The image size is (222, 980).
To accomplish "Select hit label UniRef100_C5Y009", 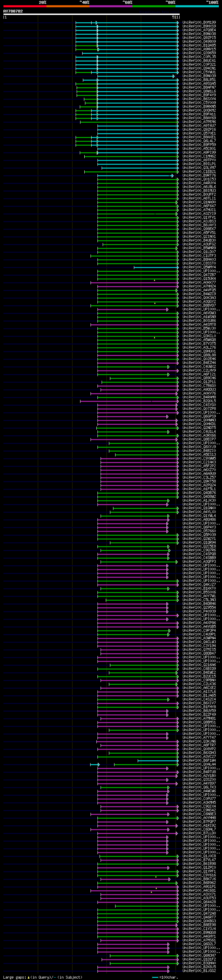I will (x=199, y=103).
